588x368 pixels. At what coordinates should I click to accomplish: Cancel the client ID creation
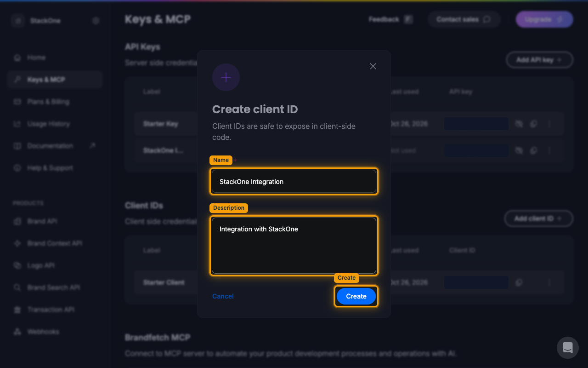(x=223, y=296)
